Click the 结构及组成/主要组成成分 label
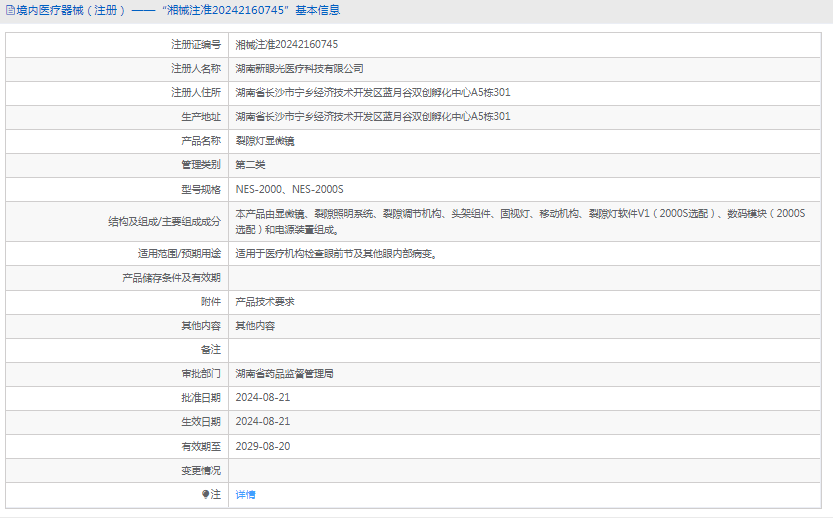Viewport: 833px width, 518px height. tap(165, 222)
